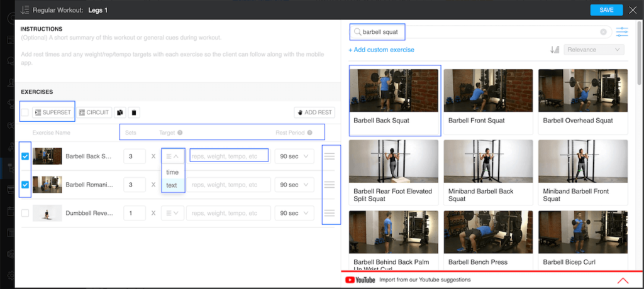The image size is (644, 289).
Task: Click the duplicate exercises icon
Action: [x=119, y=112]
